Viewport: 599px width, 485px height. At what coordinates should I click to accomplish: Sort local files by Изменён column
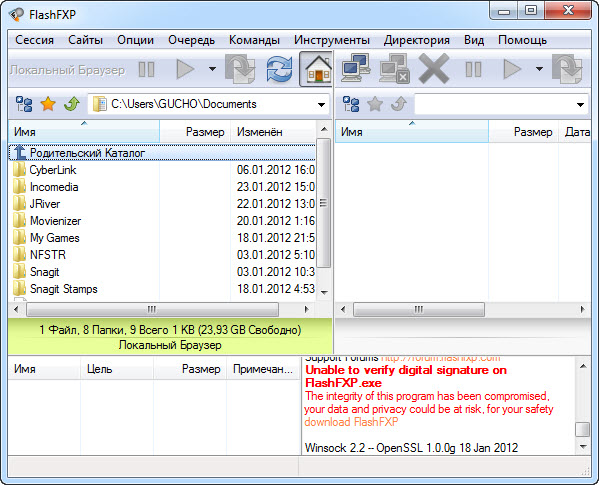[274, 131]
